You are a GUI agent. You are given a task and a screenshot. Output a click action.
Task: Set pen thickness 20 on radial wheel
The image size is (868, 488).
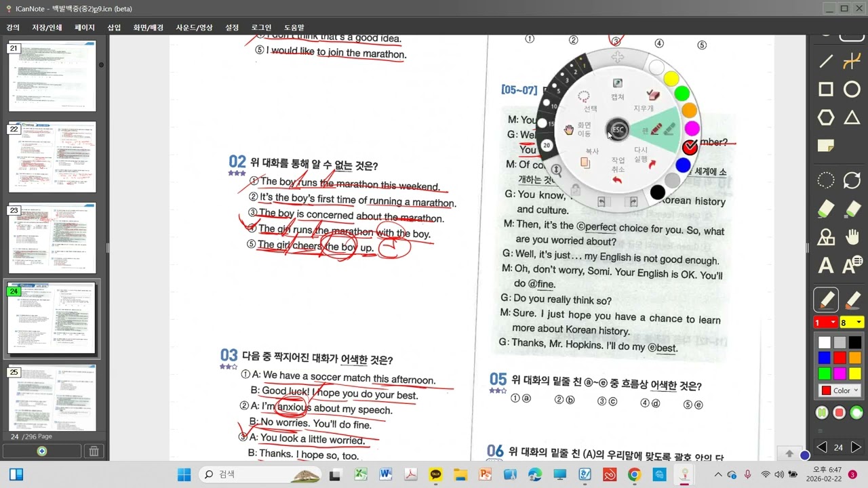click(x=547, y=145)
